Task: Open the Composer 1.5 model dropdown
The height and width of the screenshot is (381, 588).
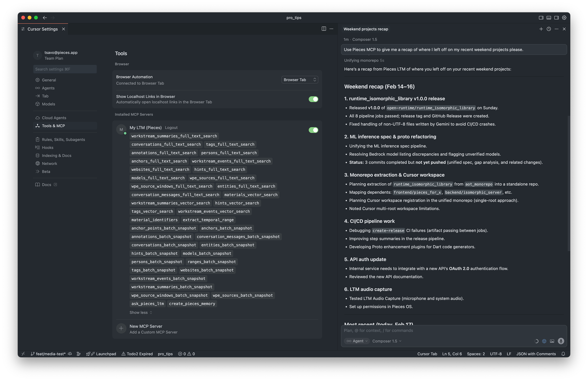Action: click(386, 341)
